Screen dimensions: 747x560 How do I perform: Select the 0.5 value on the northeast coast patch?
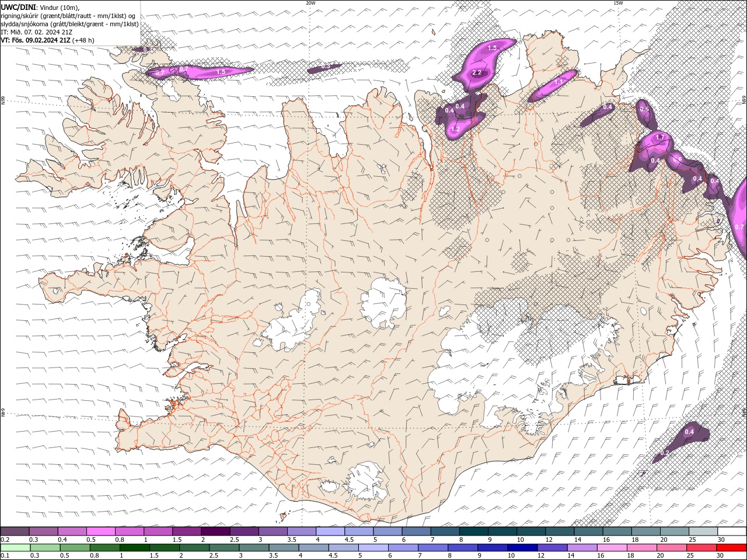click(644, 109)
